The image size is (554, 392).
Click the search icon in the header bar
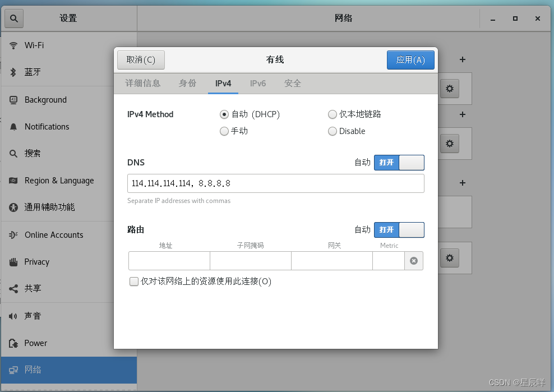[13, 18]
